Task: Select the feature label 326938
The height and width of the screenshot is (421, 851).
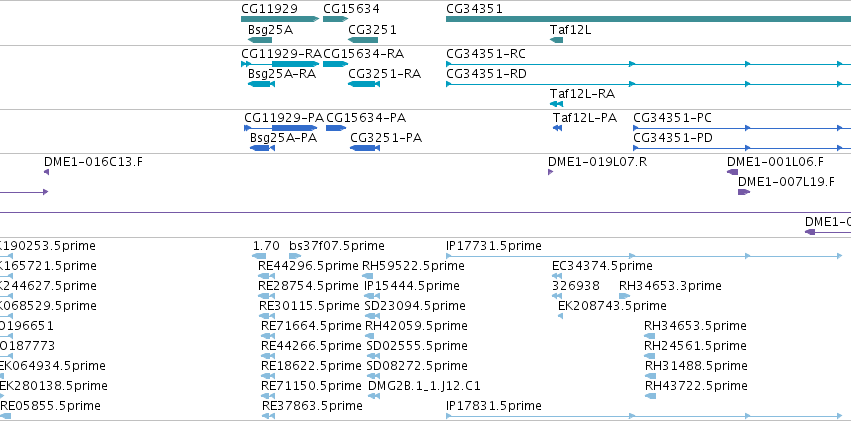Action: pyautogui.click(x=576, y=286)
